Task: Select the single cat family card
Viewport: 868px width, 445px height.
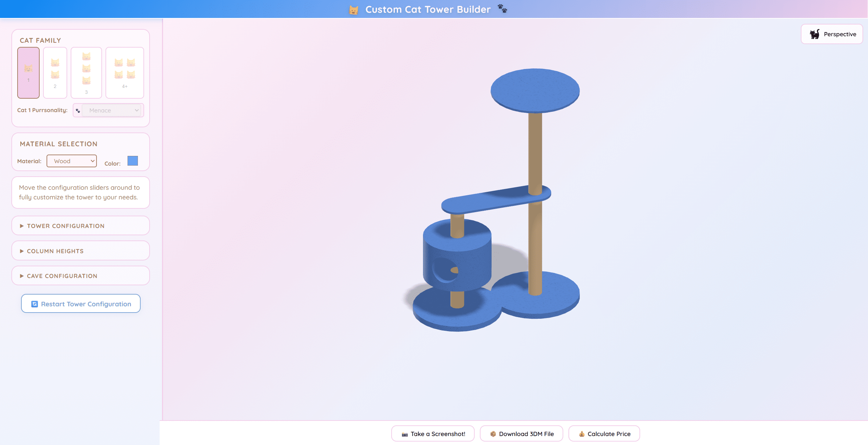Action: coord(29,73)
